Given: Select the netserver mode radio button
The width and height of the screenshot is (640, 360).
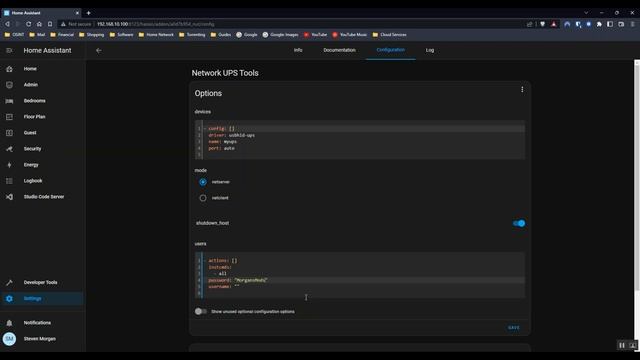Looking at the screenshot, I should [203, 182].
